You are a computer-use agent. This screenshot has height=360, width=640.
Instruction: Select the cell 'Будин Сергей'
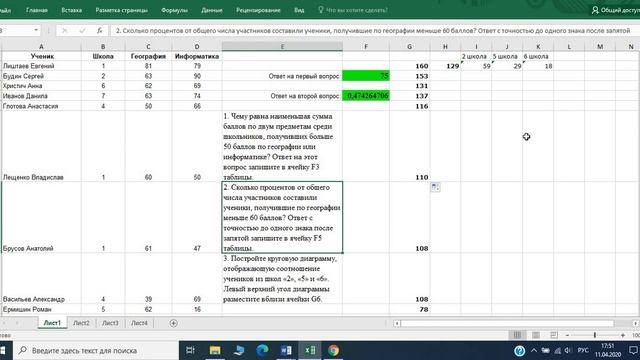point(41,76)
